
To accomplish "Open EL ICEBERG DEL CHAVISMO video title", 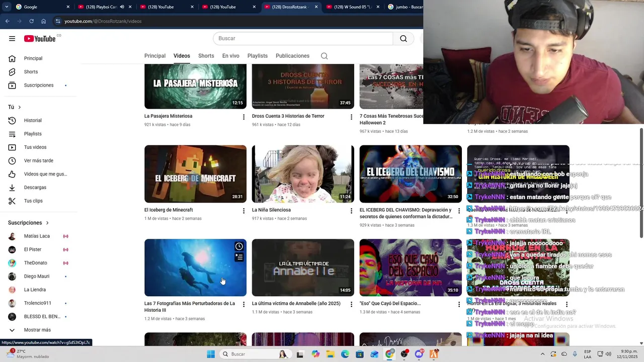I will [406, 213].
